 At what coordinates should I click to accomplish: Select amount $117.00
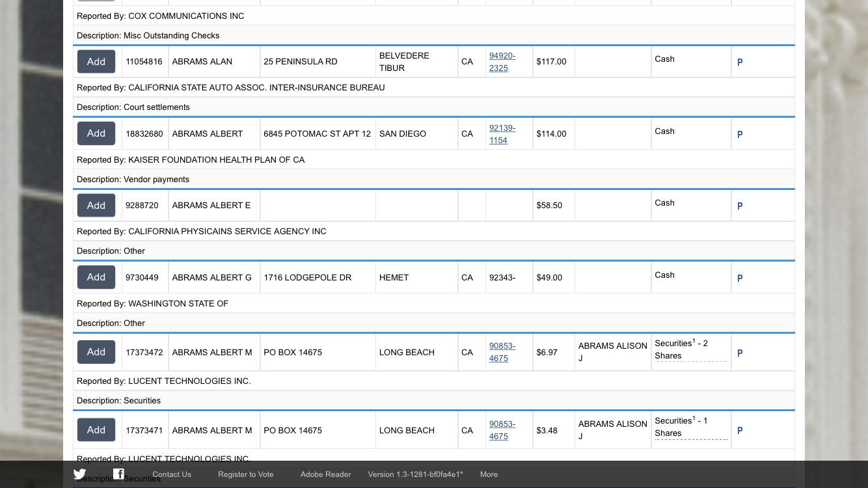point(552,62)
